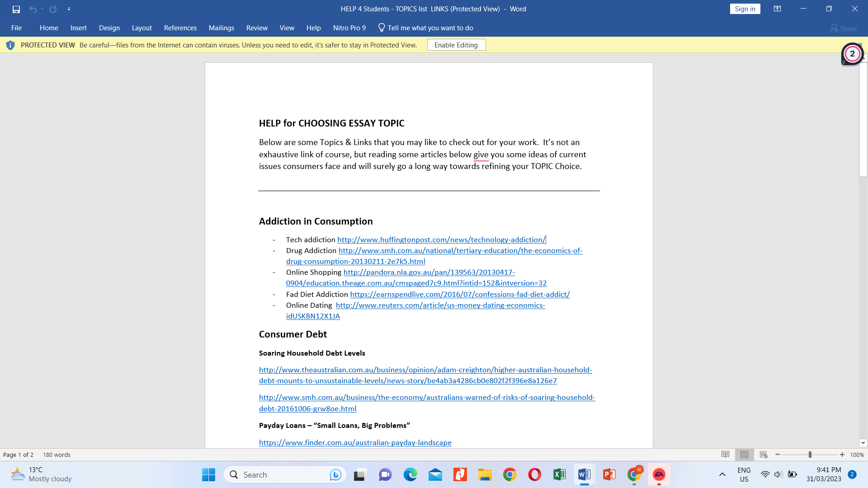Select Web Layout view icon
The image size is (868, 488).
(764, 455)
